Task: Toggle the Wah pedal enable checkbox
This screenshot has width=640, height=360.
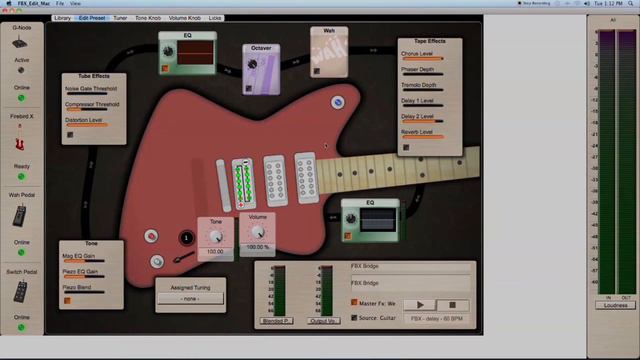Action: [317, 71]
